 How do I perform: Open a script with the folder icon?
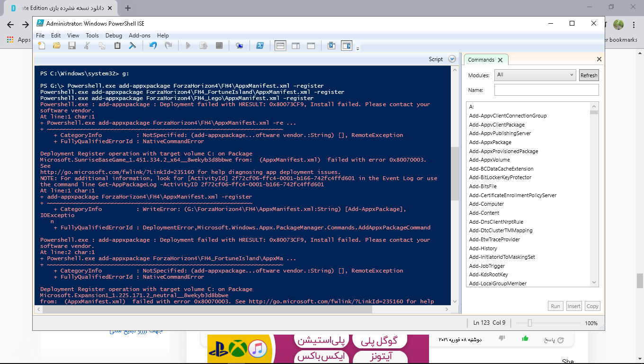(57, 46)
